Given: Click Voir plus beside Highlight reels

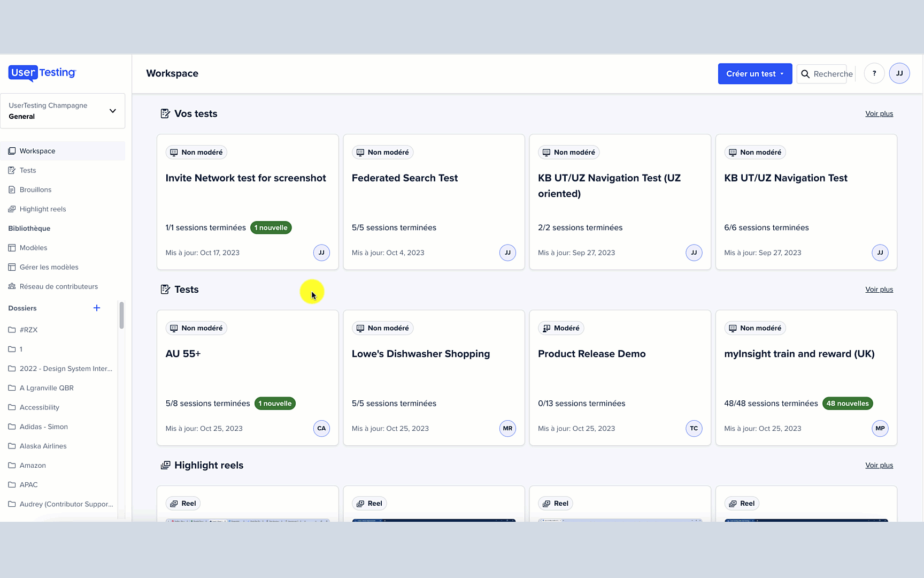Looking at the screenshot, I should coord(879,465).
